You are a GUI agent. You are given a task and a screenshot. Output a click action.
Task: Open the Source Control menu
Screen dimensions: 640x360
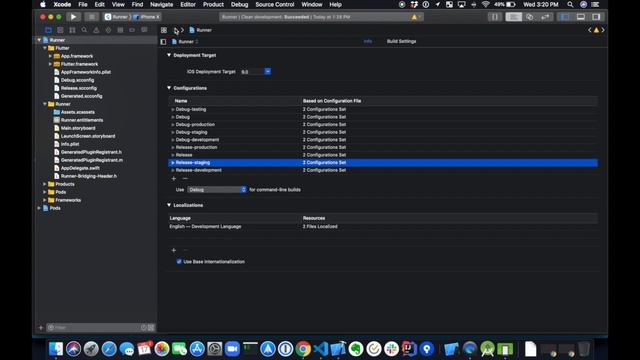point(274,4)
